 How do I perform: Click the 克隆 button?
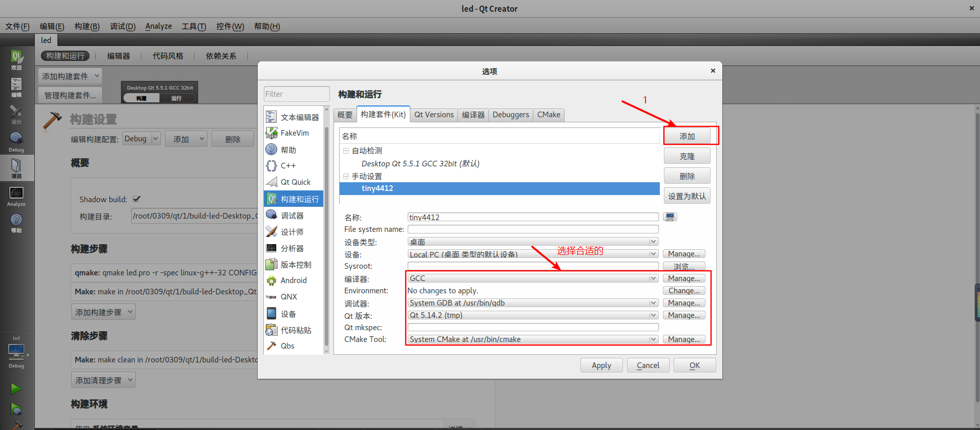(x=687, y=156)
